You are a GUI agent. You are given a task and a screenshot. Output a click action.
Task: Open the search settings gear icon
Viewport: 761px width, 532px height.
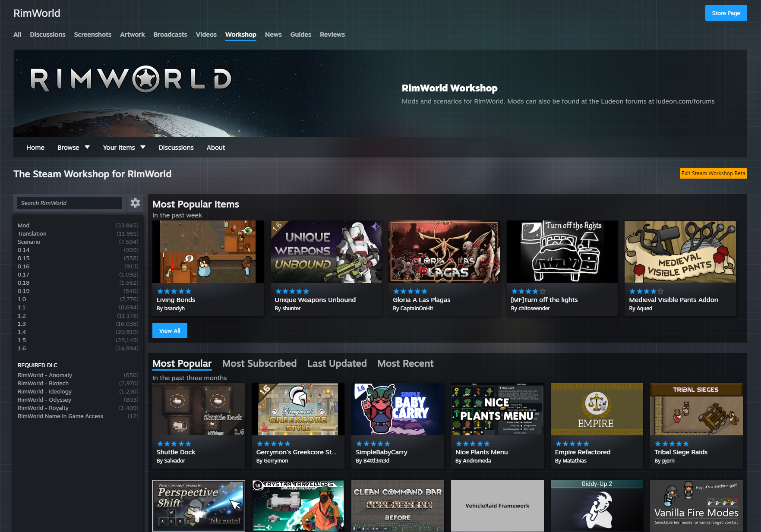click(135, 203)
